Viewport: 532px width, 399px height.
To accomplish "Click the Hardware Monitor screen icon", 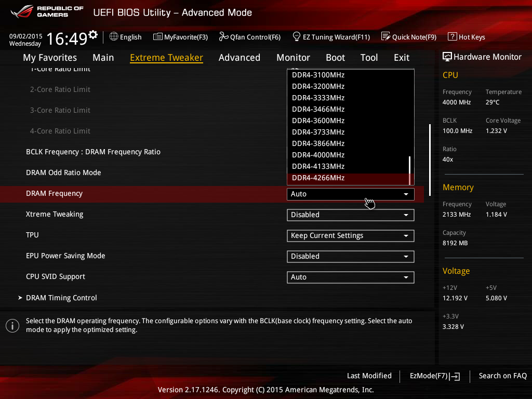I will click(447, 57).
